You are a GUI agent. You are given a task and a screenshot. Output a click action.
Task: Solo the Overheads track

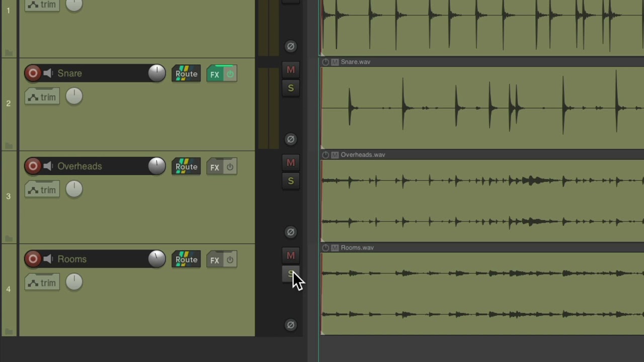coord(291,181)
